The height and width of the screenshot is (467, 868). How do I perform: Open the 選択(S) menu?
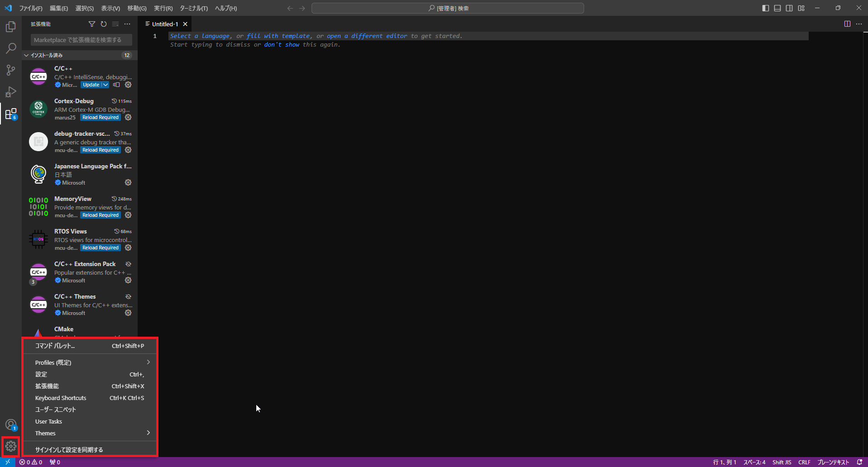[85, 8]
